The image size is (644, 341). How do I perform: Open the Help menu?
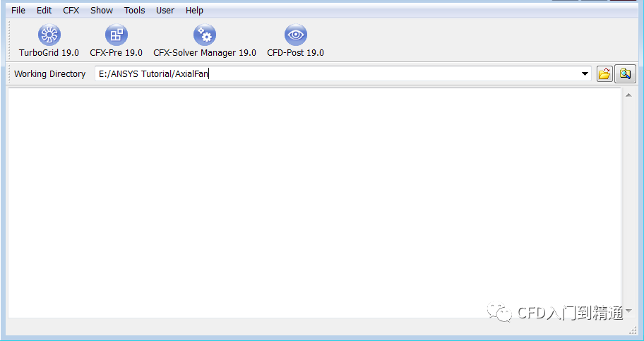point(194,11)
